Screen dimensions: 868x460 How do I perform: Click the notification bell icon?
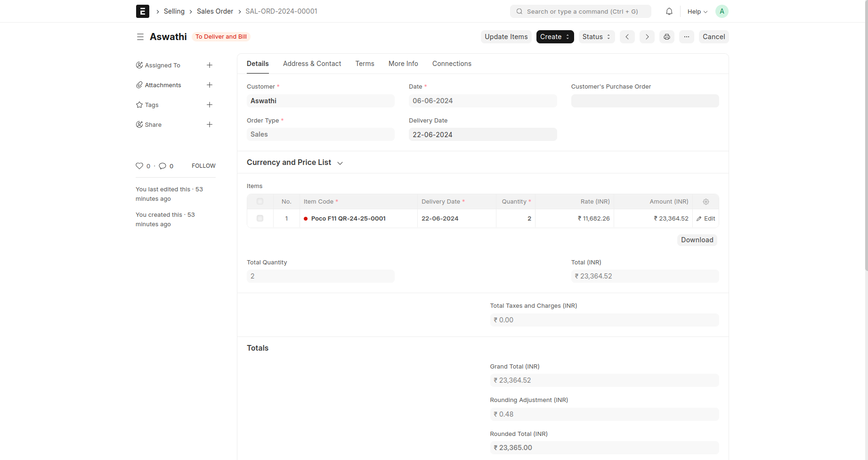tap(669, 11)
